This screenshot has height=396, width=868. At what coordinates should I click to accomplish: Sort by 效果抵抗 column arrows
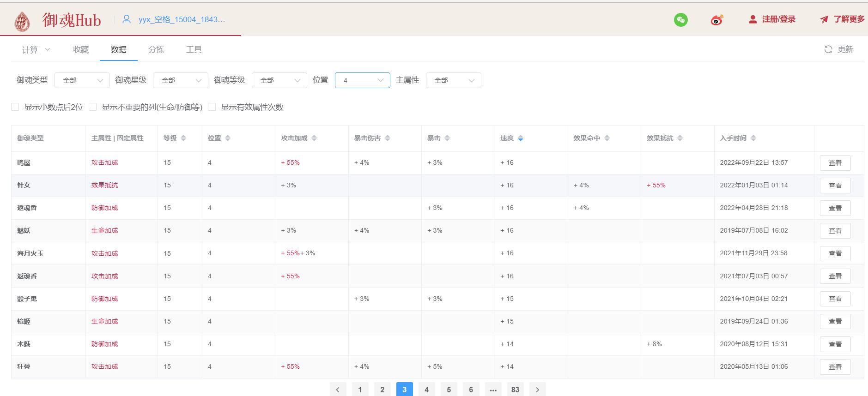click(x=680, y=138)
